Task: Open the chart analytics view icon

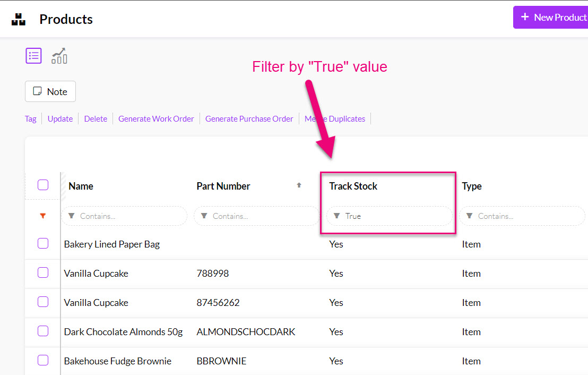Action: tap(59, 56)
